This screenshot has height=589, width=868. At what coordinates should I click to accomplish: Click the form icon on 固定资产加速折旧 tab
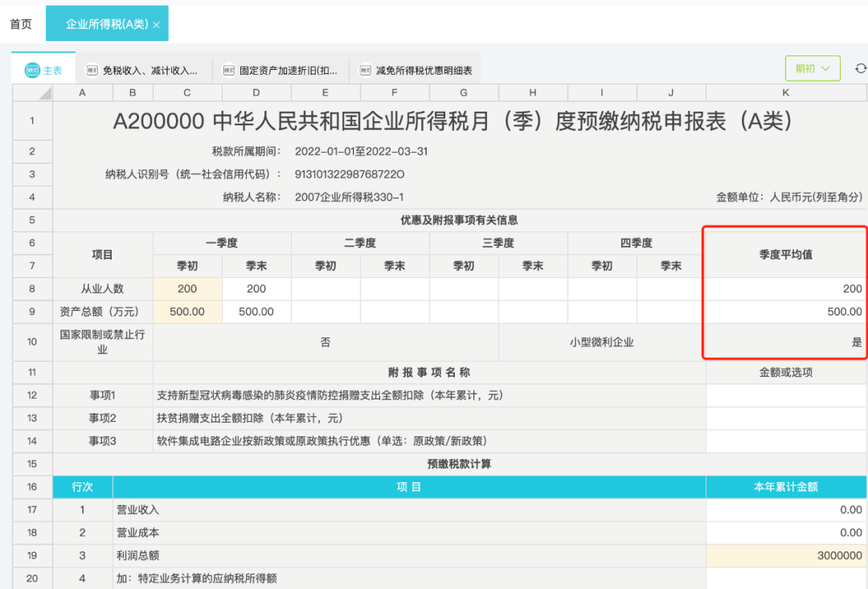(x=231, y=68)
